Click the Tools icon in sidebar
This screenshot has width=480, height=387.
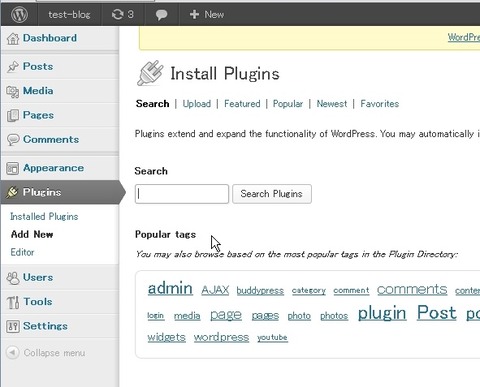tap(13, 302)
